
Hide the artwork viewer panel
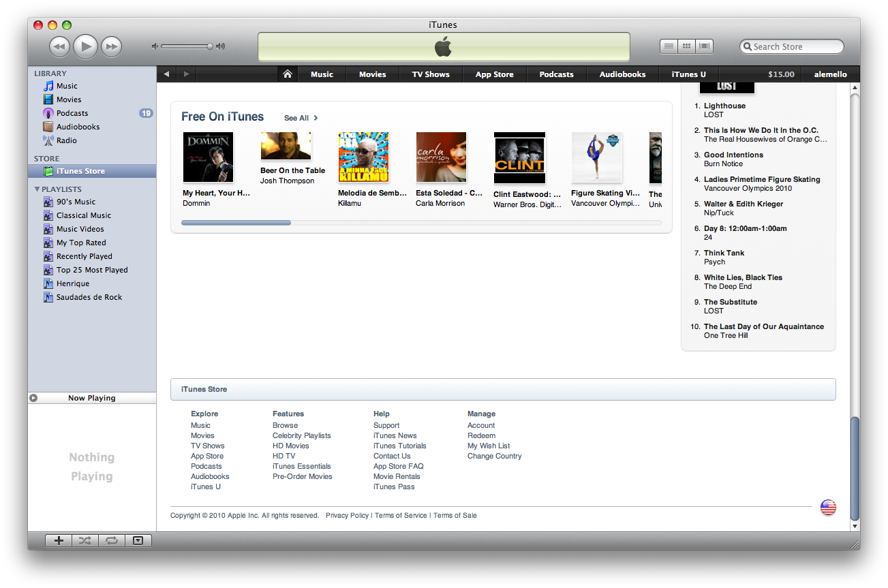point(138,540)
